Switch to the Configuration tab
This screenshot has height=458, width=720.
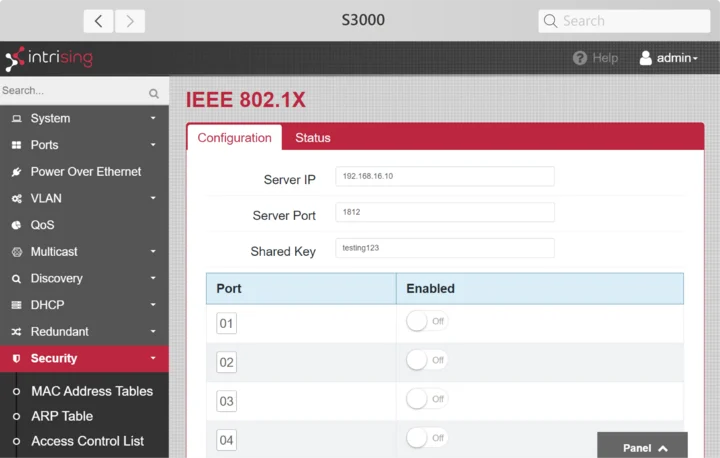click(x=235, y=137)
